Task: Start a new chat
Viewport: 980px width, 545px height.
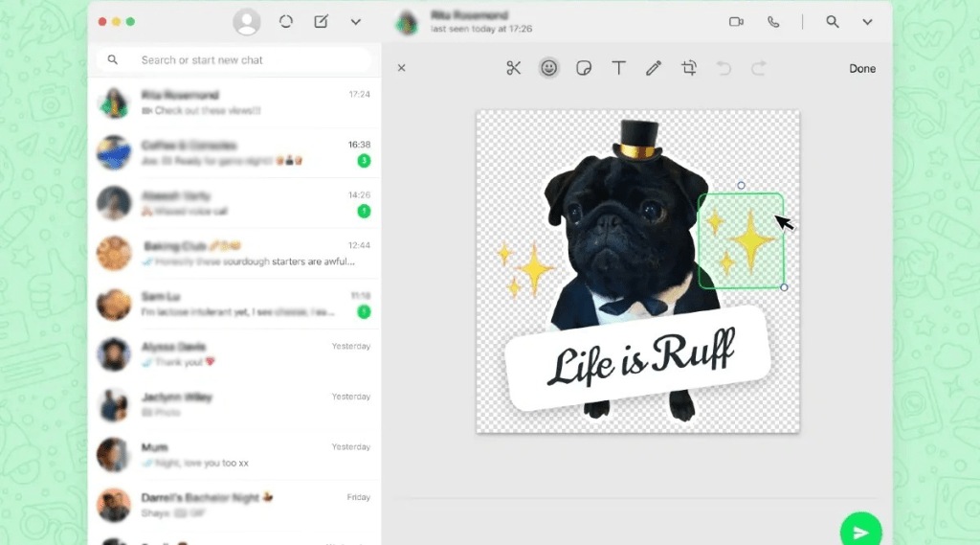Action: point(322,21)
